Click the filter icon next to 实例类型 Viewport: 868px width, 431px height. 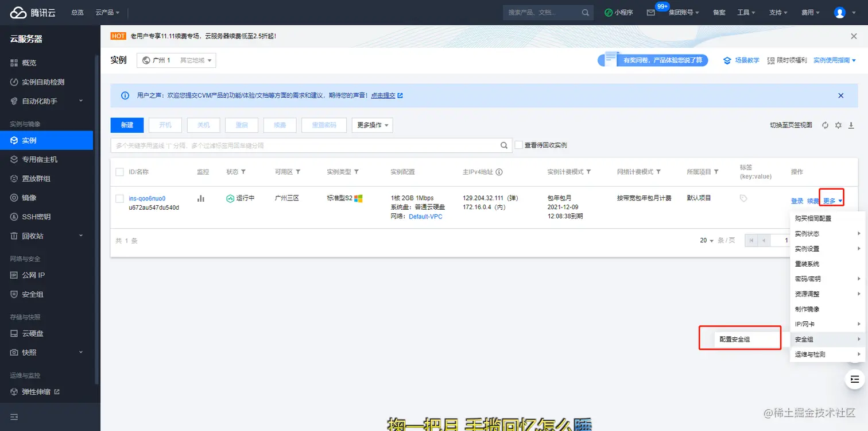[356, 172]
